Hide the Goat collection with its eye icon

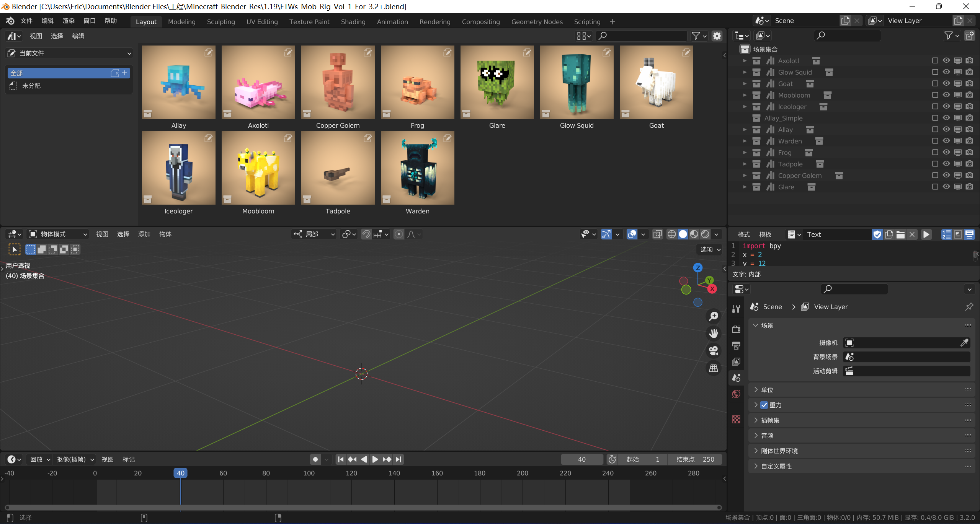point(946,83)
